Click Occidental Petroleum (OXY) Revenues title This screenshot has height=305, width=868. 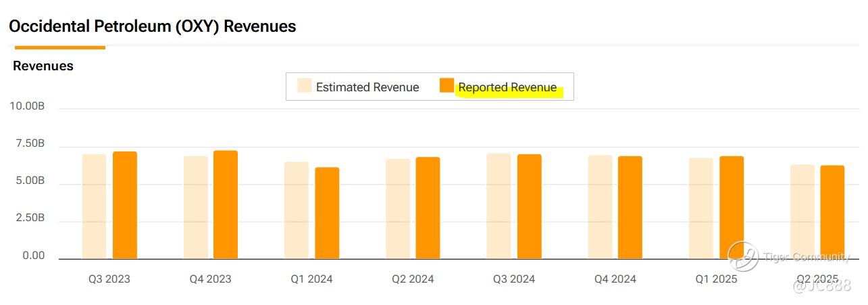[x=152, y=26]
